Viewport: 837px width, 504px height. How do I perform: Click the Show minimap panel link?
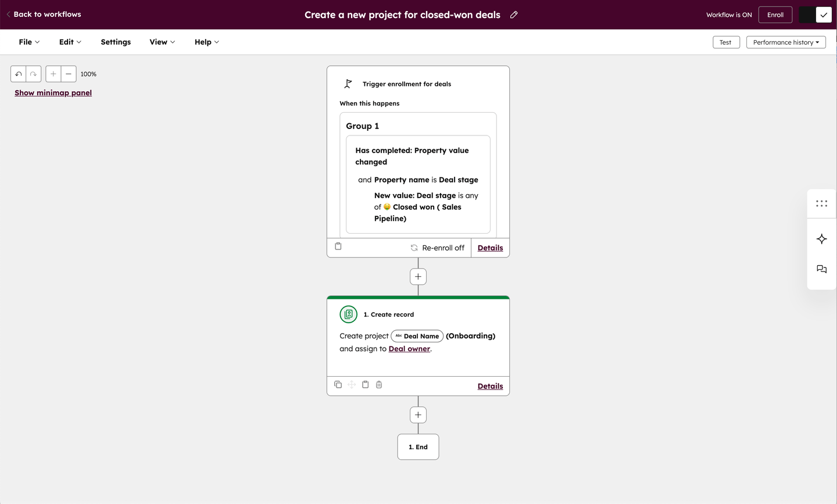pos(53,92)
